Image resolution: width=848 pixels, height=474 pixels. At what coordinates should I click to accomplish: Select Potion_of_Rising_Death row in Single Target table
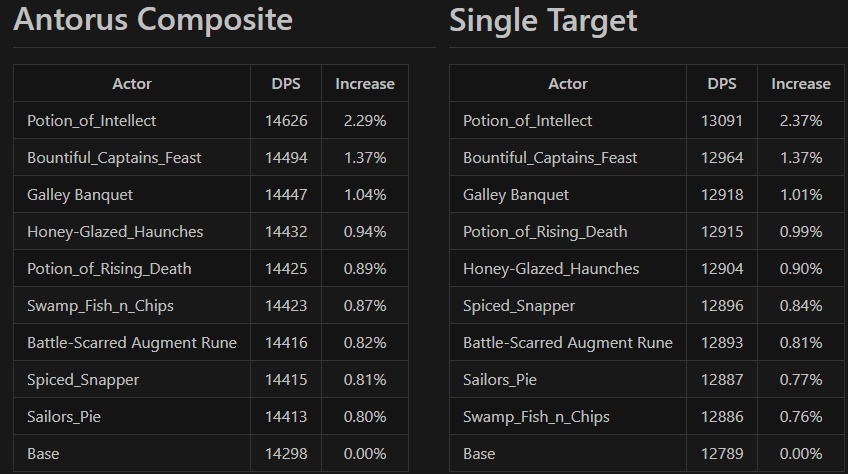(545, 232)
